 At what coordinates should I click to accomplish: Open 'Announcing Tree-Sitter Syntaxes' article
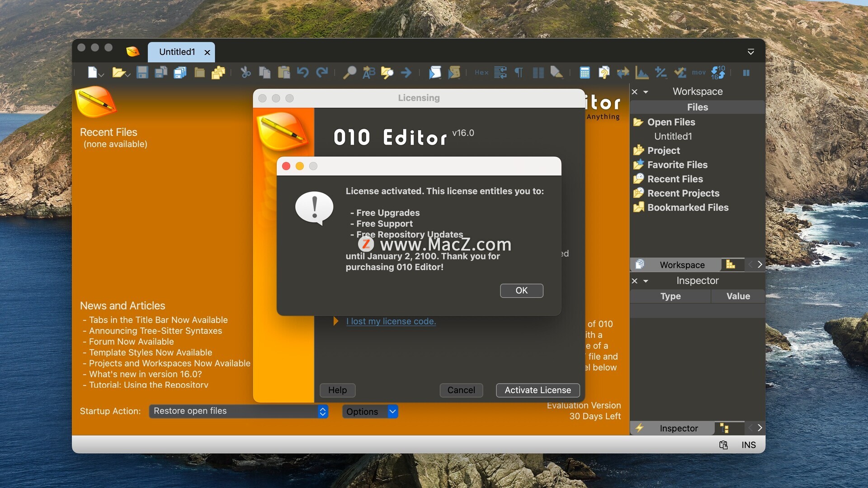pos(156,331)
